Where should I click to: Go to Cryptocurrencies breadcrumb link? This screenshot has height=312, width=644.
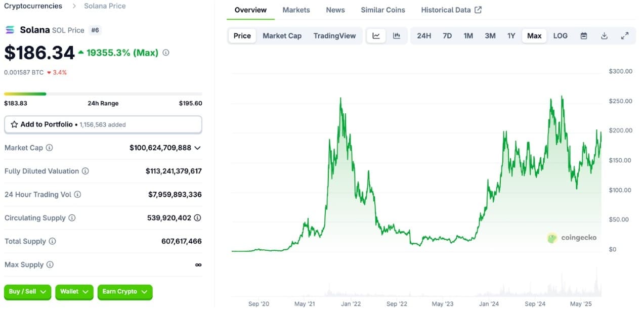pos(33,6)
